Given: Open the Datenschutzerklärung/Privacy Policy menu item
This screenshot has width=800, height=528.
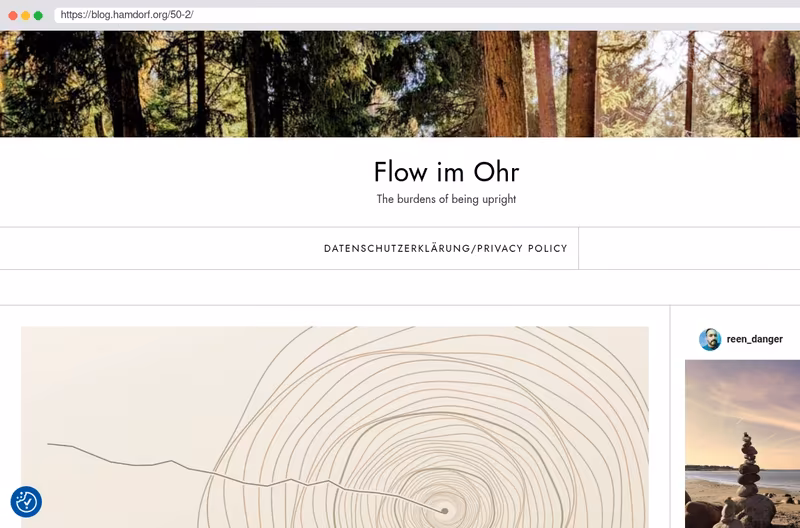Looking at the screenshot, I should tap(445, 248).
